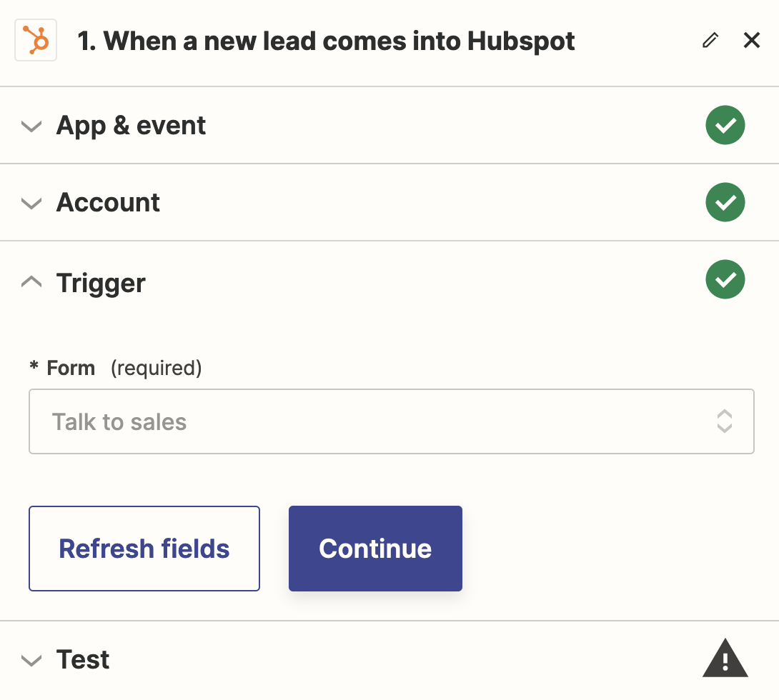Select the Talk to sales value

tap(119, 421)
